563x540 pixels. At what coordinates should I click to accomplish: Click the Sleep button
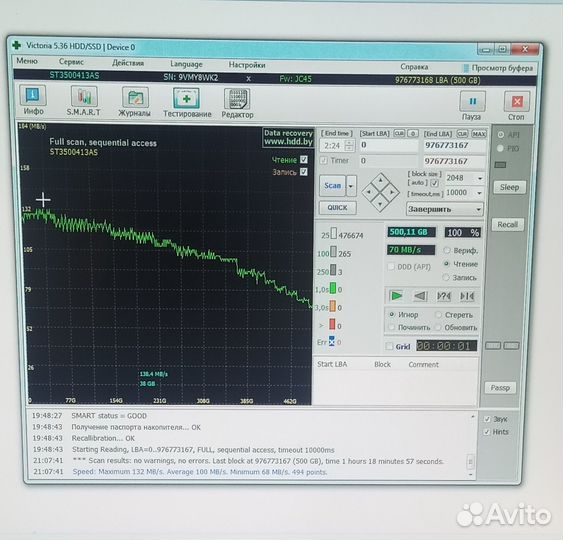(509, 187)
